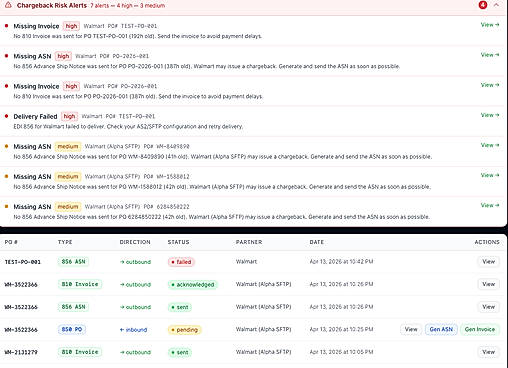Viewport: 508px width, 368px height.
Task: Click the Chargeback Risk Alerts warning icon
Action: coord(8,5)
